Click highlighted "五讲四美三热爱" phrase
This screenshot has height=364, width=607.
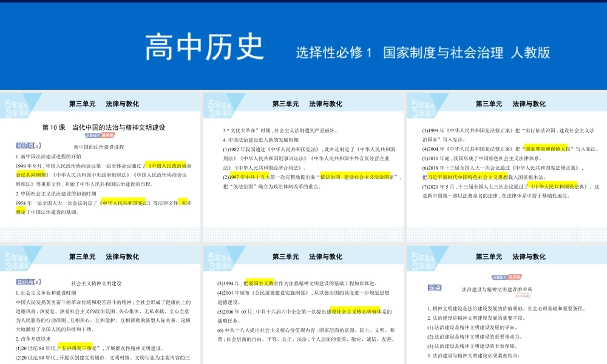tap(78, 348)
